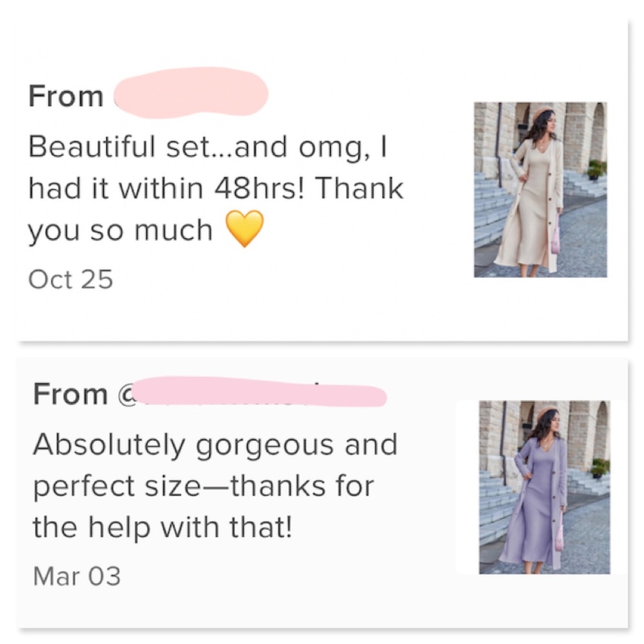
Task: Select the "Absolutely gorgeous and" line
Action: (215, 444)
